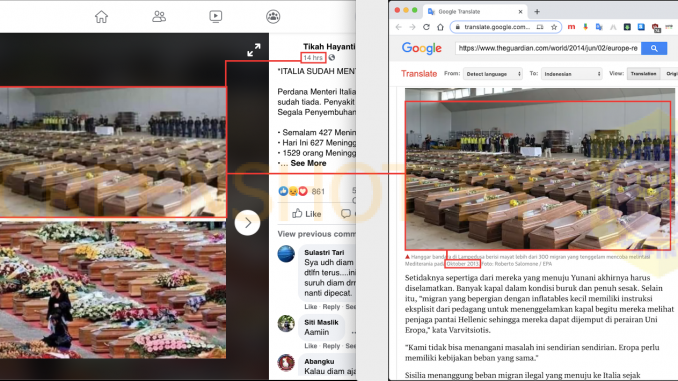Like the post by Tikah Hayanti

coord(307,214)
